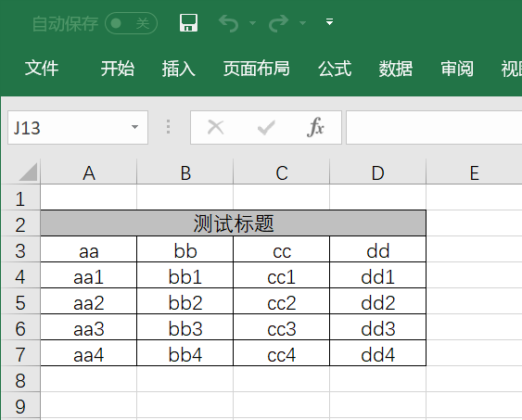The height and width of the screenshot is (420, 522).
Task: Click the Insert Function fx icon
Action: click(315, 127)
